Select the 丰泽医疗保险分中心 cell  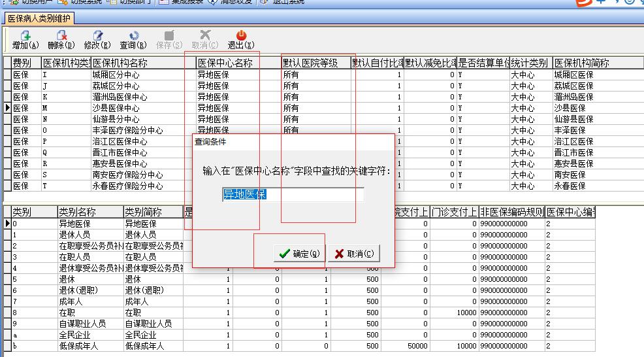[143, 130]
